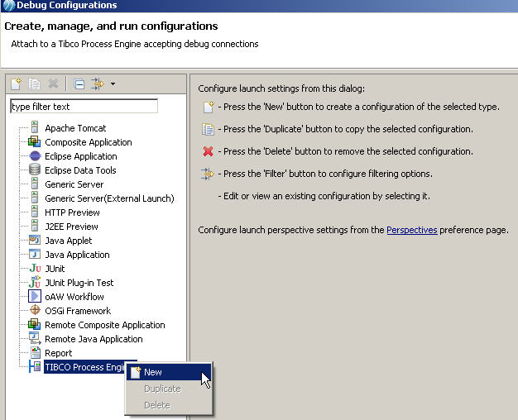
Task: Select the Java Applet icon
Action: pos(35,240)
